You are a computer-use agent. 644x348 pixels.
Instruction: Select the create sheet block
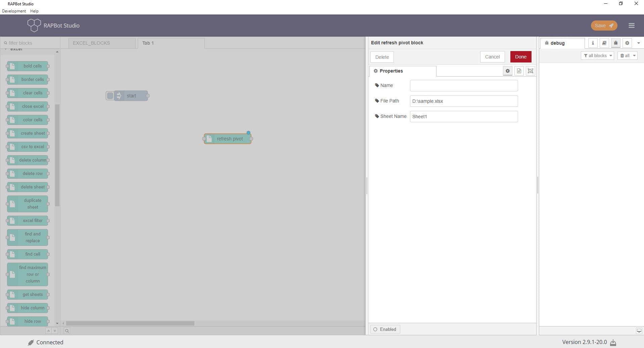click(x=28, y=133)
